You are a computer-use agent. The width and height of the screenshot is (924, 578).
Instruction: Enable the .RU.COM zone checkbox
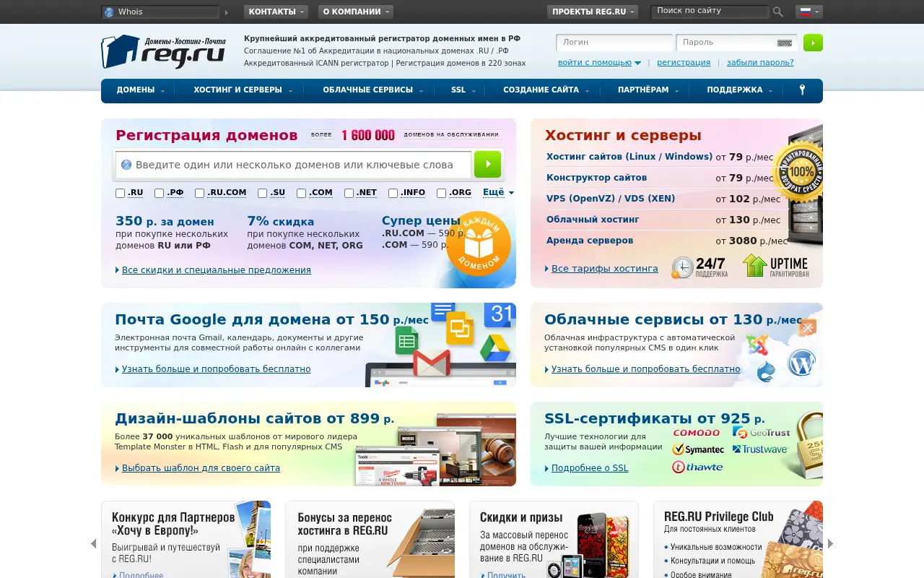199,193
